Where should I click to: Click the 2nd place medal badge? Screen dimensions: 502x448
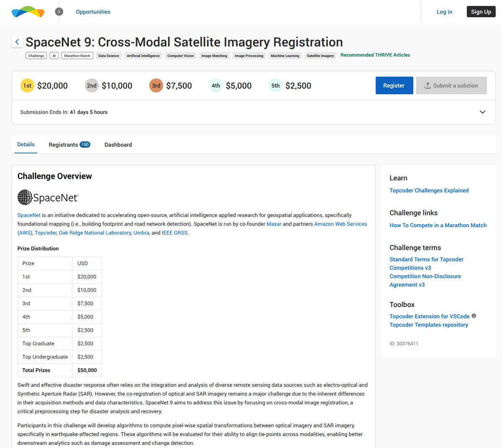point(92,86)
